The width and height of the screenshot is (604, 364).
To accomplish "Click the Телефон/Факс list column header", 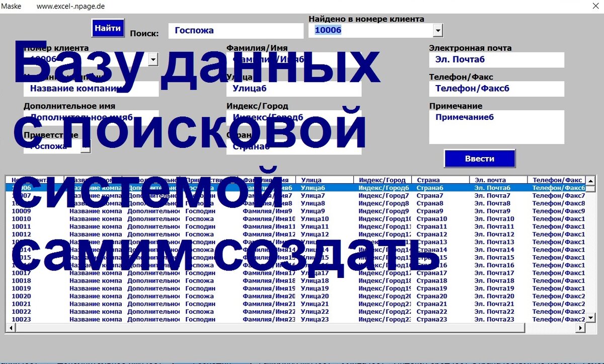I will click(x=557, y=180).
